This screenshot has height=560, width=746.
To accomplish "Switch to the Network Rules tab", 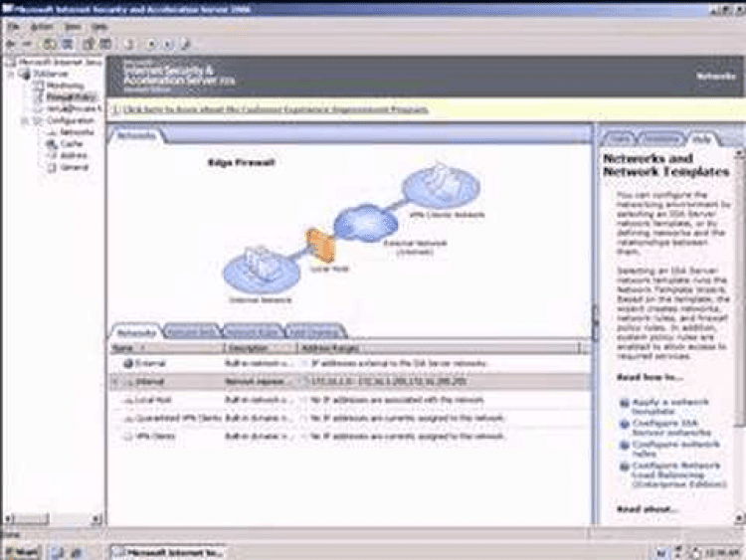I will click(x=253, y=331).
